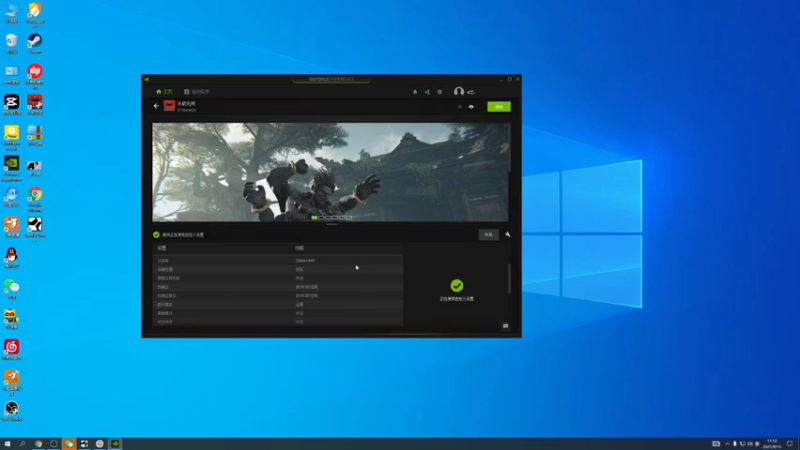Open taskbar search magnifier
800x450 pixels.
(x=22, y=444)
